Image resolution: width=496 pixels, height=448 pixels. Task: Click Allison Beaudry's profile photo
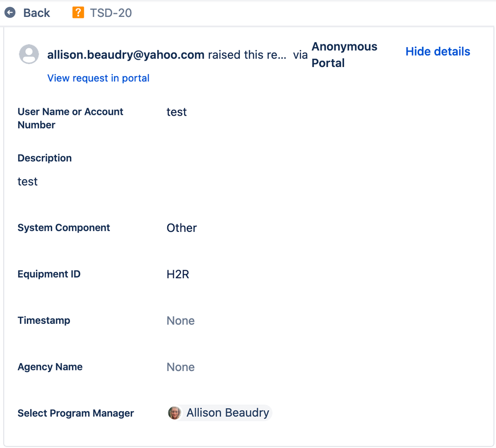(174, 413)
